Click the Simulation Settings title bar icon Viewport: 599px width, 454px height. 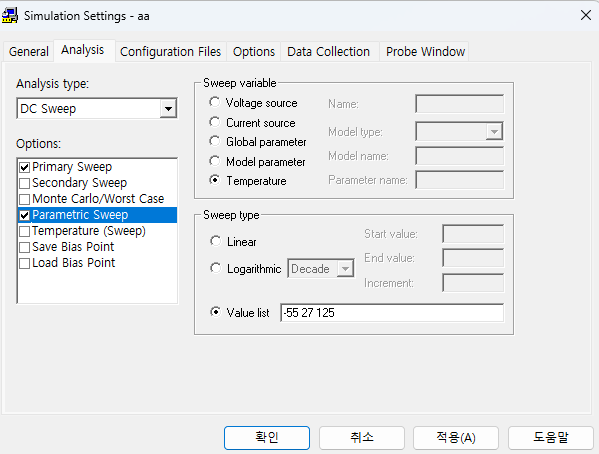10,16
